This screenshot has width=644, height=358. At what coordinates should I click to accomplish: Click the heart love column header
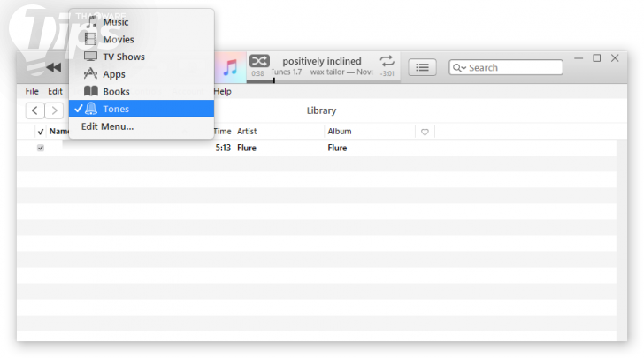[425, 132]
